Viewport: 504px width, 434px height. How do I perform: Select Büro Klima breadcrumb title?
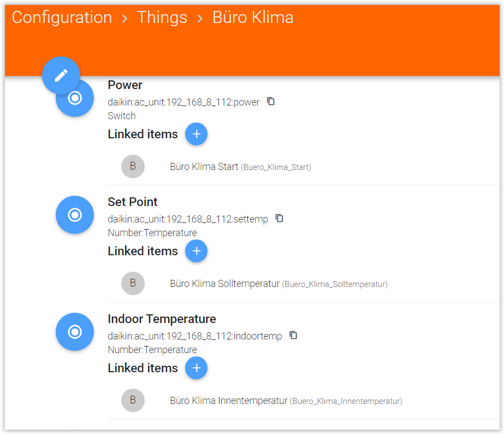[253, 17]
